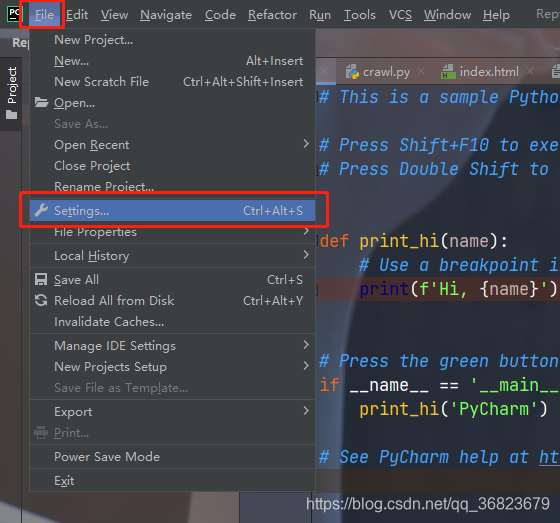The height and width of the screenshot is (523, 560).
Task: Open the Edit menu
Action: pos(77,15)
